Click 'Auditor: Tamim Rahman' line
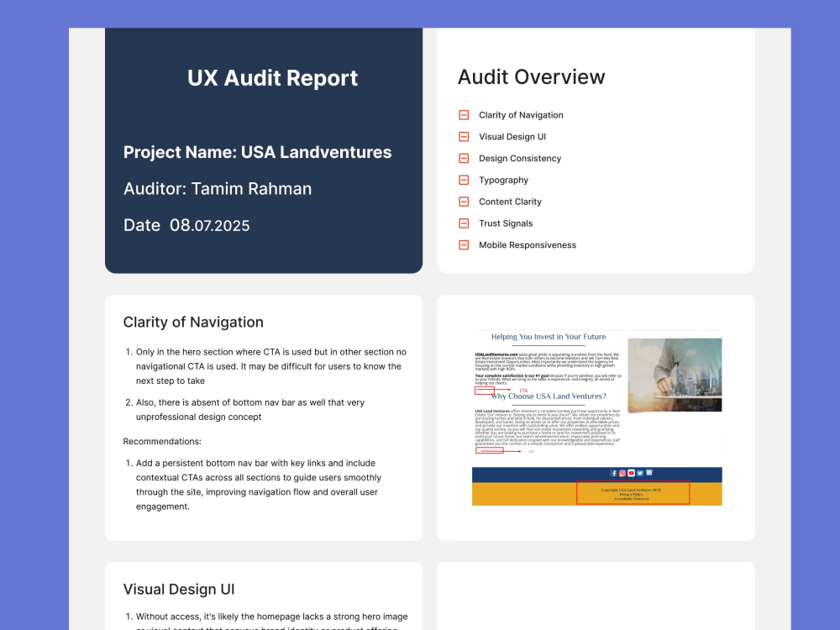Image resolution: width=840 pixels, height=630 pixels. point(218,188)
